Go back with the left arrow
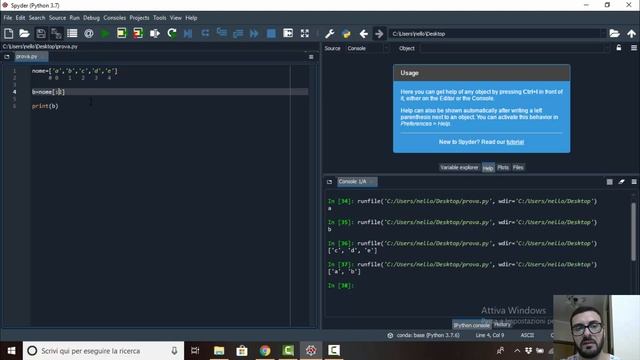Screen dimensions: 640x360 click(364, 33)
